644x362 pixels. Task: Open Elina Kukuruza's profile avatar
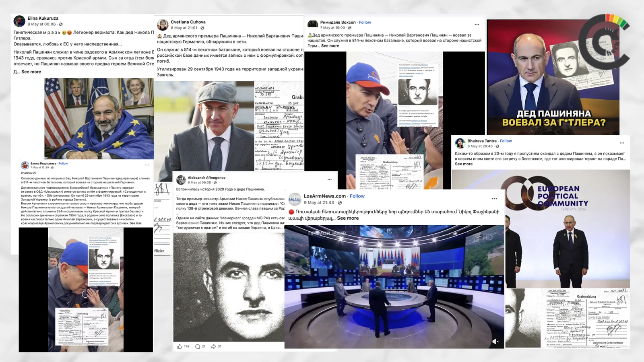point(19,21)
